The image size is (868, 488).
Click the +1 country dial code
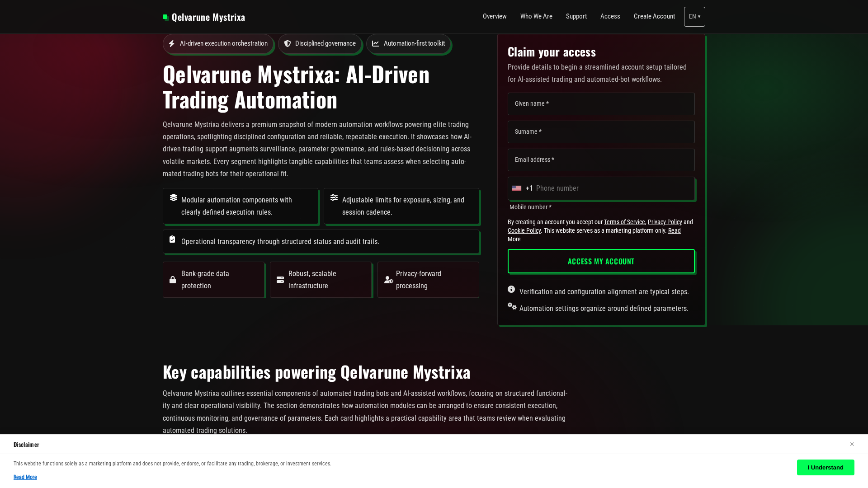pyautogui.click(x=529, y=188)
